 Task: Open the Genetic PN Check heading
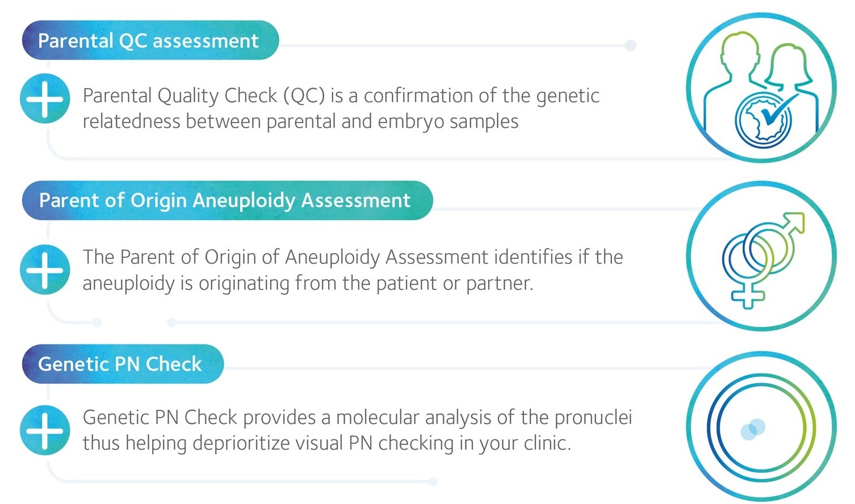(123, 364)
